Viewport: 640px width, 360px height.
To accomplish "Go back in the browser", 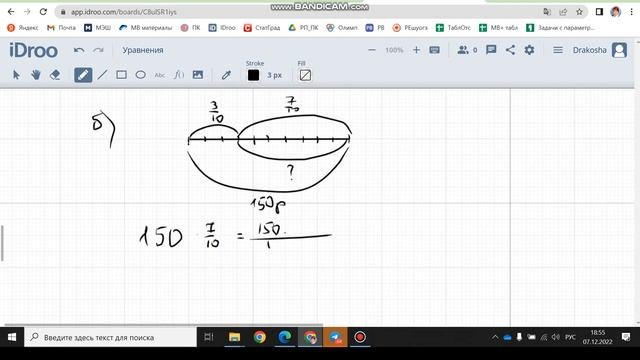I will pyautogui.click(x=11, y=12).
